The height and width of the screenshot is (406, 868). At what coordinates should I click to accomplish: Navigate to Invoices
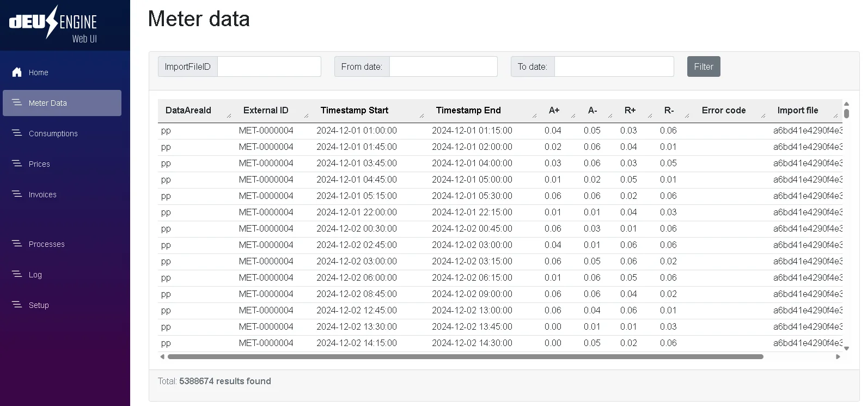(x=62, y=195)
